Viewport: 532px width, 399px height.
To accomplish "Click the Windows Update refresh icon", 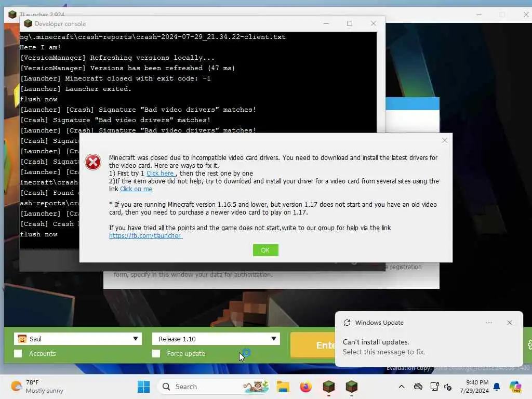I will click(x=347, y=322).
